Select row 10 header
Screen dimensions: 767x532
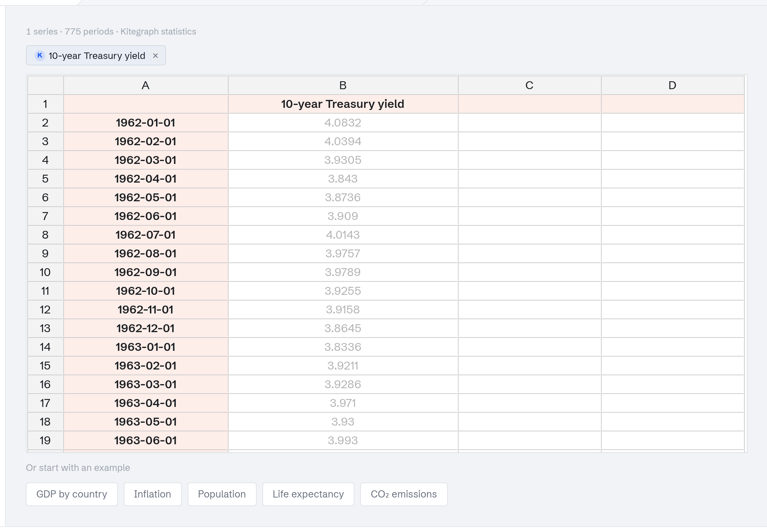[x=45, y=272]
